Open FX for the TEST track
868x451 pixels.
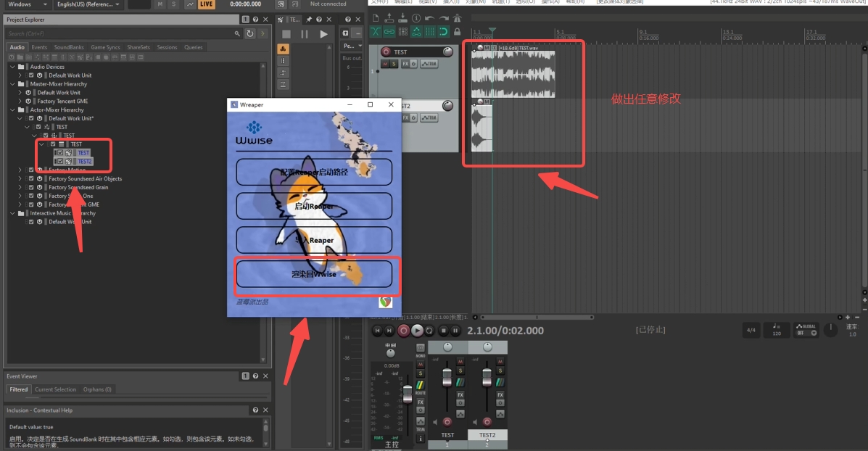[405, 64]
